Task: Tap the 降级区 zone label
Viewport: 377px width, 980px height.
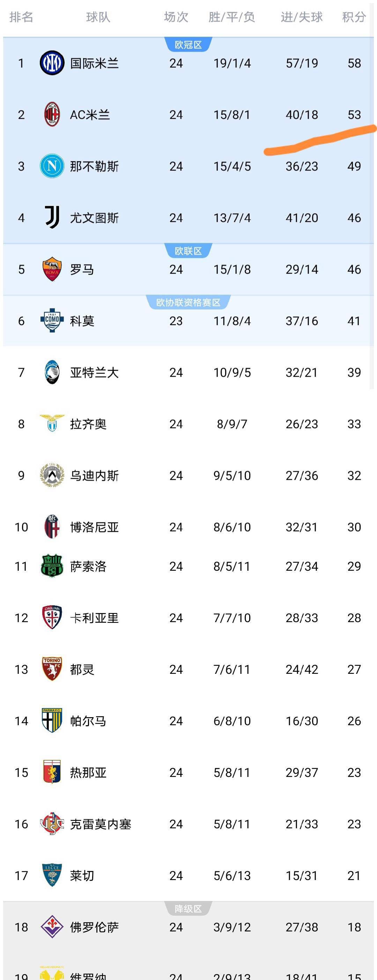Action: click(188, 909)
